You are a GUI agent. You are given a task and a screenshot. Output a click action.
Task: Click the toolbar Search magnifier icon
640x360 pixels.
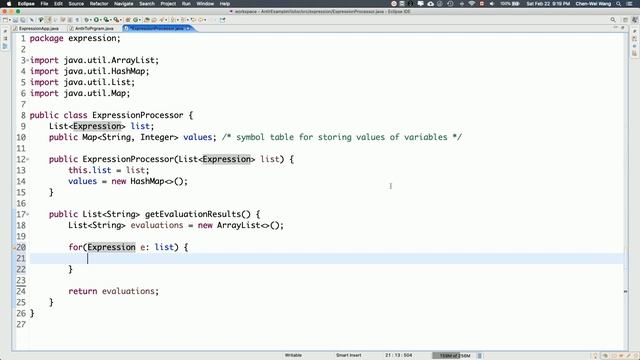613,20
